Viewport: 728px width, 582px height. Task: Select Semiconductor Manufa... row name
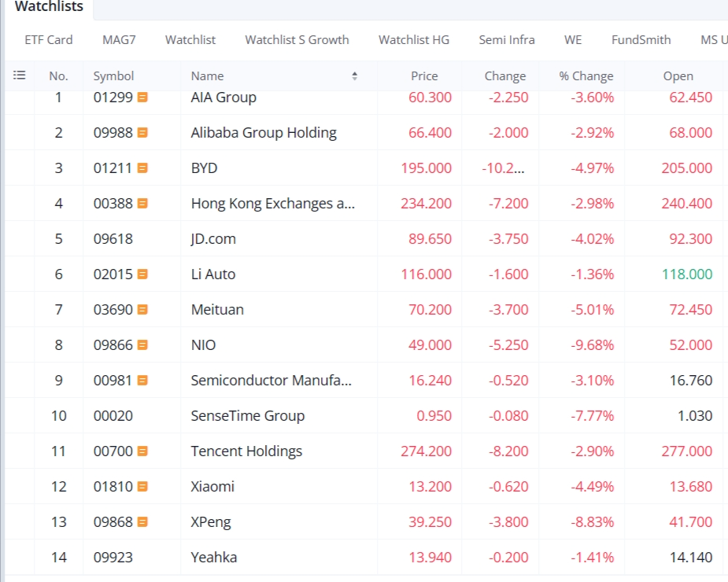tap(272, 381)
